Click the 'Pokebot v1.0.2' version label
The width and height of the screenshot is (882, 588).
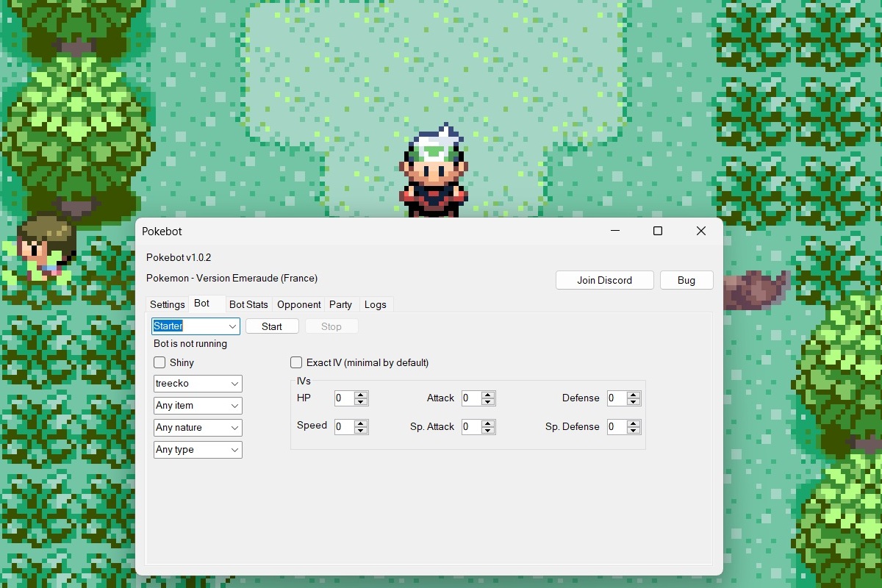(x=179, y=257)
